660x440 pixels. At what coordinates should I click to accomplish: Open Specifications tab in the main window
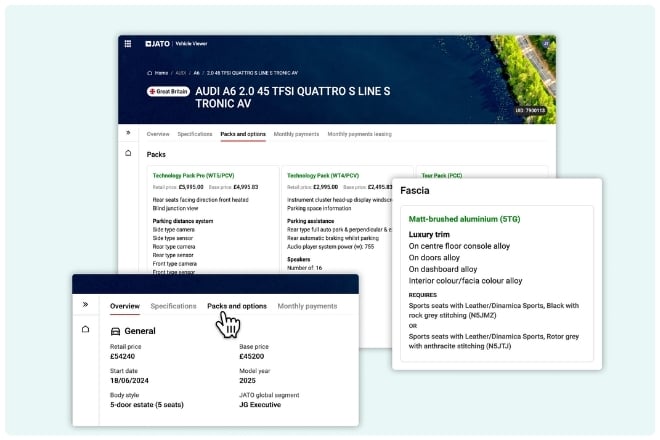coord(195,133)
